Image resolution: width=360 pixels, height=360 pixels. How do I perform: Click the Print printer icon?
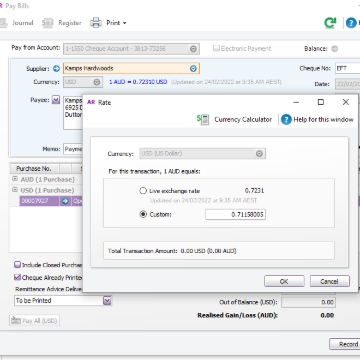(x=96, y=23)
